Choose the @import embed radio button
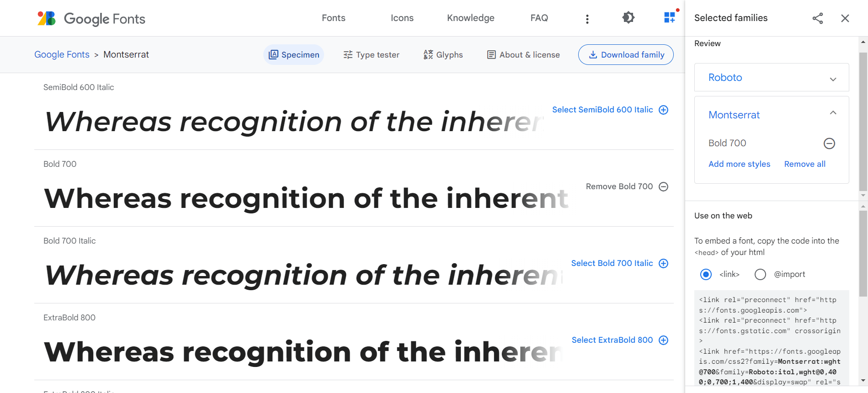Image resolution: width=868 pixels, height=393 pixels. coord(760,274)
